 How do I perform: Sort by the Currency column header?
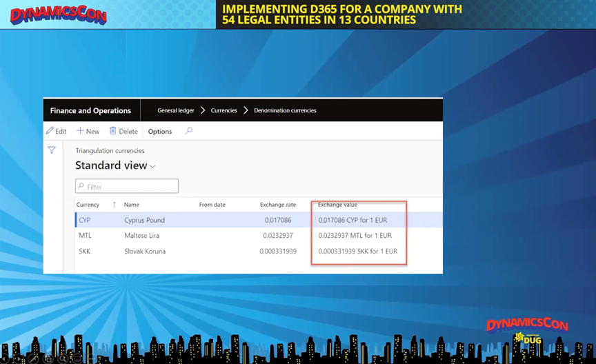[88, 205]
